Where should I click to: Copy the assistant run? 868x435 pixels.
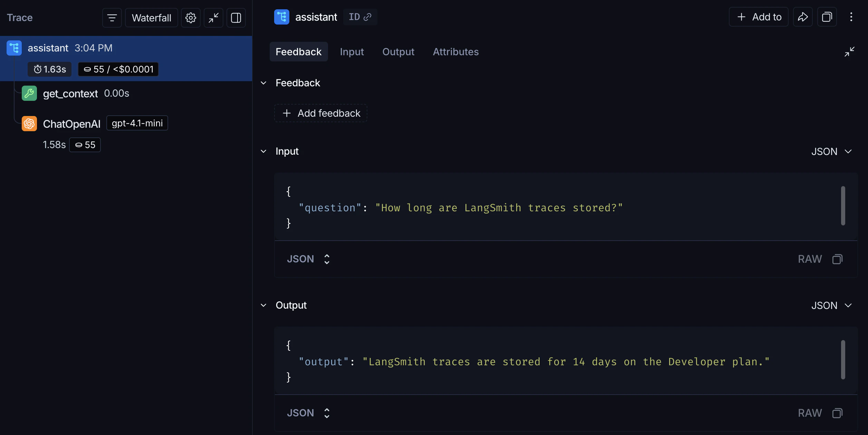827,17
